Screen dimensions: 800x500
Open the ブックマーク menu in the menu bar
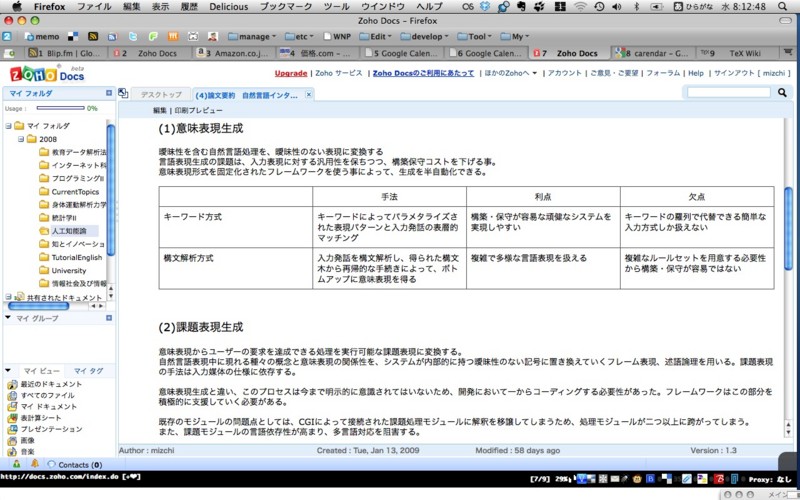(286, 7)
